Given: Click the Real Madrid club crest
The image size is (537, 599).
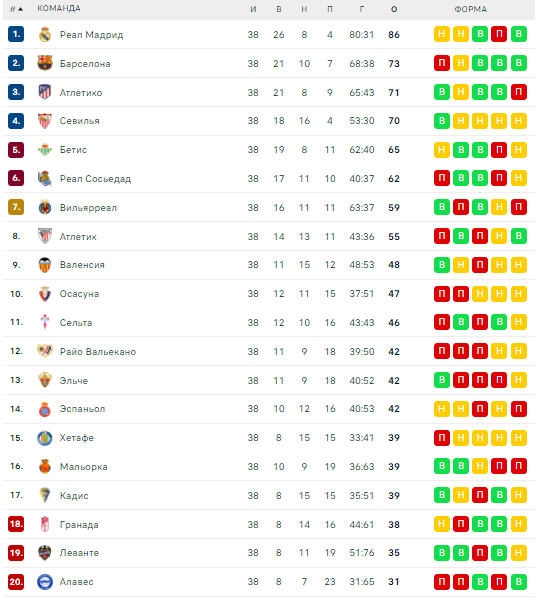Looking at the screenshot, I should (x=45, y=34).
